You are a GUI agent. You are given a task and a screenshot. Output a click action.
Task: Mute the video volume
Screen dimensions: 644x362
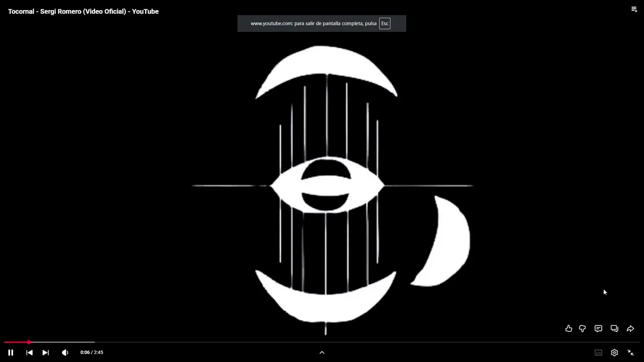65,352
